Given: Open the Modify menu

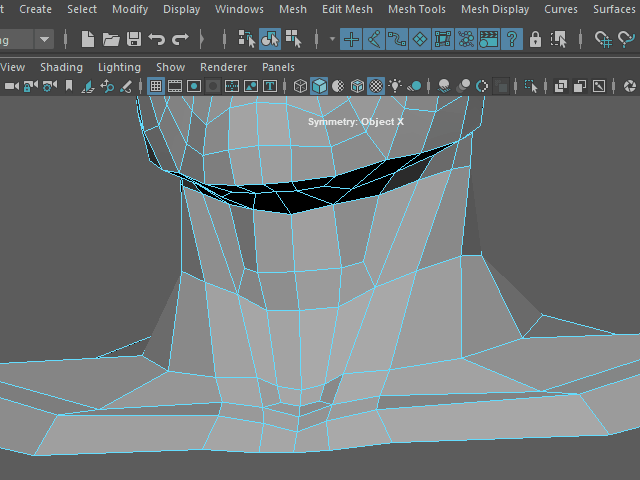Looking at the screenshot, I should [x=130, y=9].
